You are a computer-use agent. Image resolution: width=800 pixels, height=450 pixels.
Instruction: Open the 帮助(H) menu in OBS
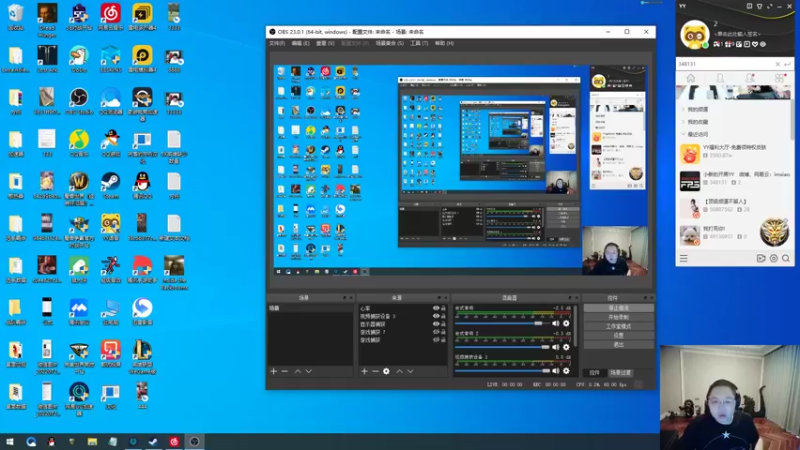click(x=444, y=43)
